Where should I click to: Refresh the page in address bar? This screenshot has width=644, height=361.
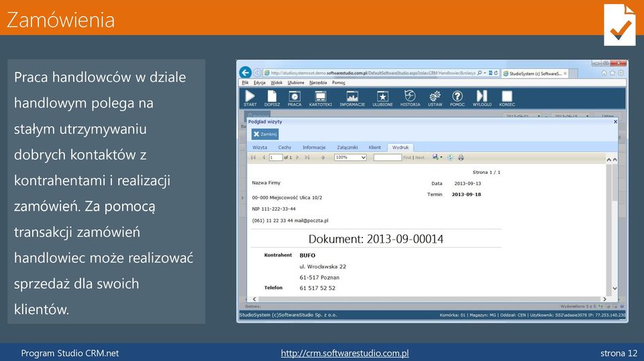496,73
